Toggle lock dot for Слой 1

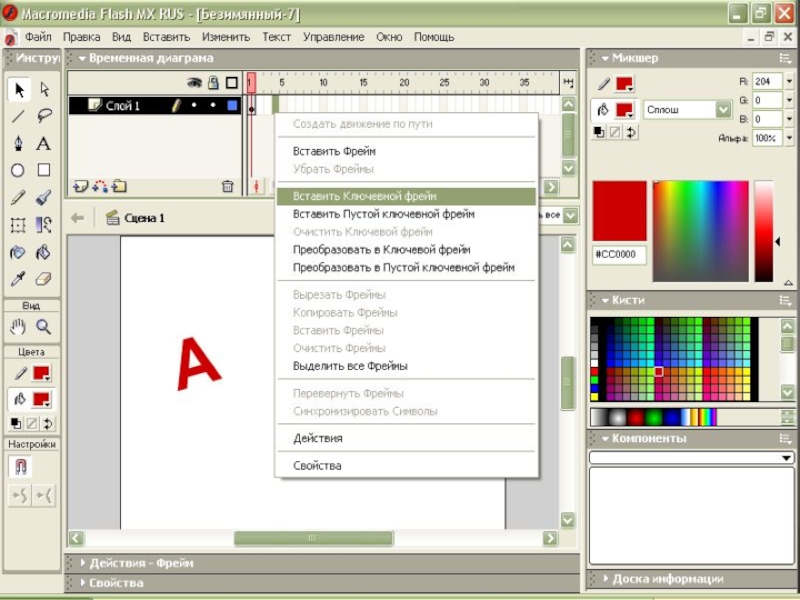(x=213, y=106)
